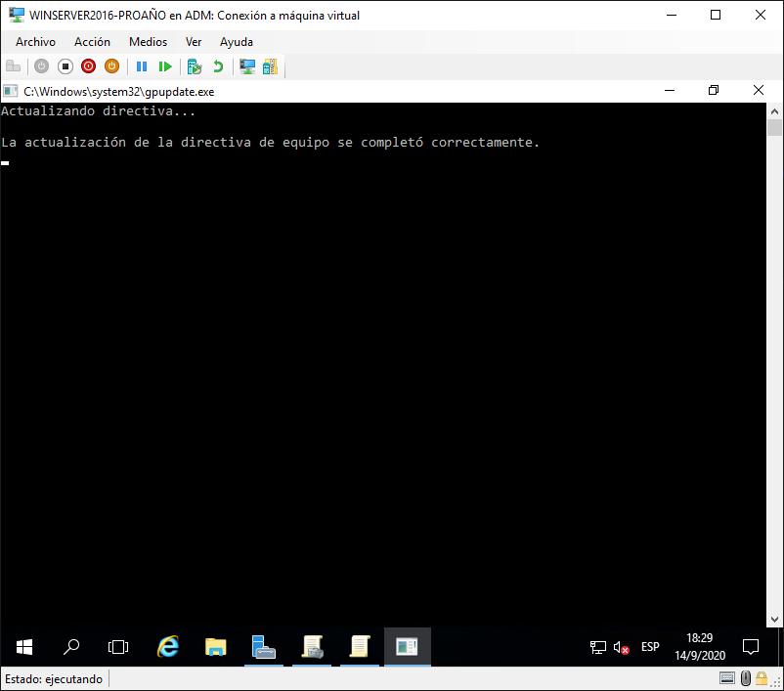Click the console vertical scrollbar thumb
Viewport: 784px width, 691px height.
(774, 127)
